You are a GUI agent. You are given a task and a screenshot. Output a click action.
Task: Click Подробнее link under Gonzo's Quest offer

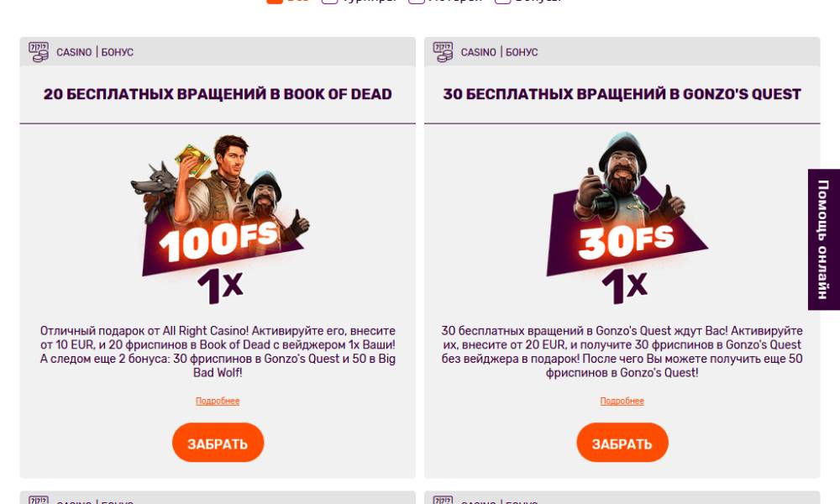click(x=622, y=401)
